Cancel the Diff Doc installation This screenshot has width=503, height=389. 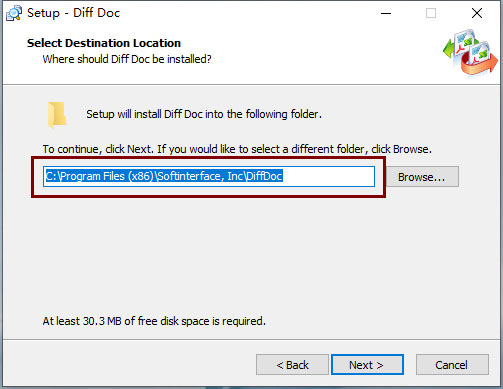coord(452,365)
